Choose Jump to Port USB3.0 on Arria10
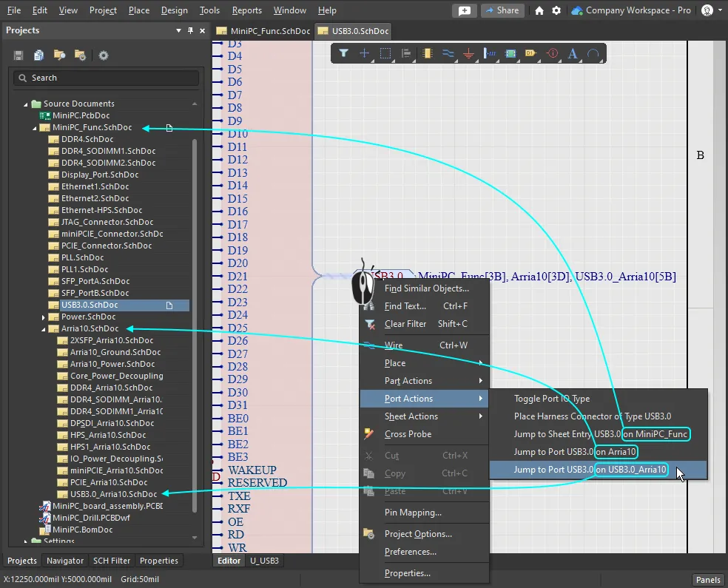The height and width of the screenshot is (588, 728). tap(599, 452)
